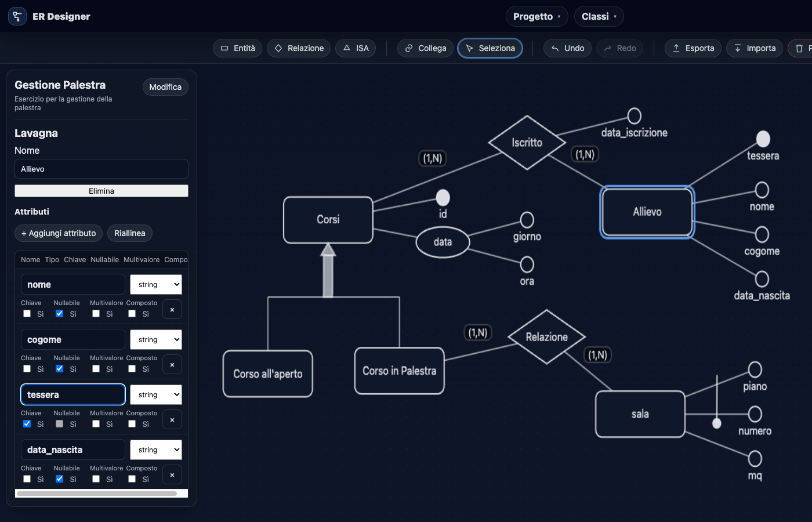Click the horizontal scrollbar in attributes table
The image size is (812, 522).
[97, 494]
